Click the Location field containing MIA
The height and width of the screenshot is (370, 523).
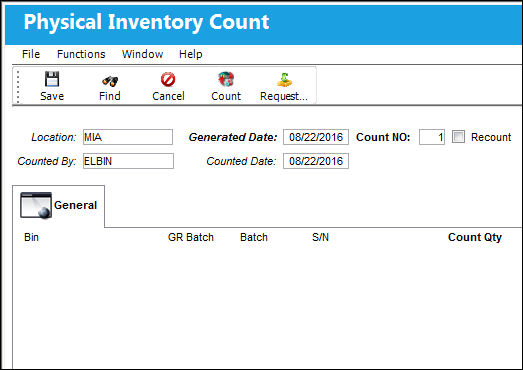pos(128,137)
